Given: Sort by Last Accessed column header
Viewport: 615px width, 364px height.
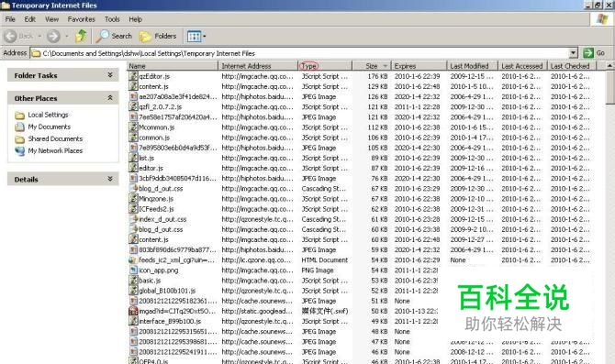Looking at the screenshot, I should [x=522, y=66].
